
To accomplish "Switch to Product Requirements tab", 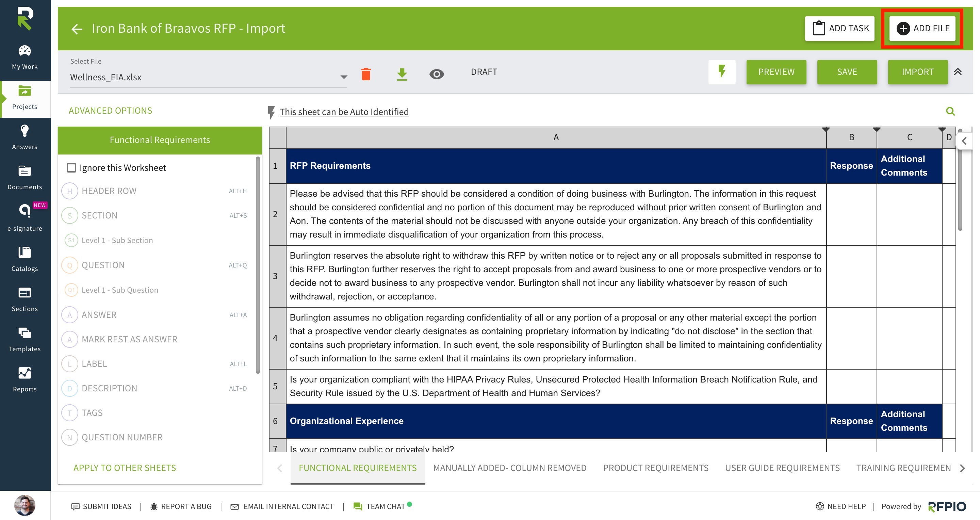I will [x=655, y=468].
